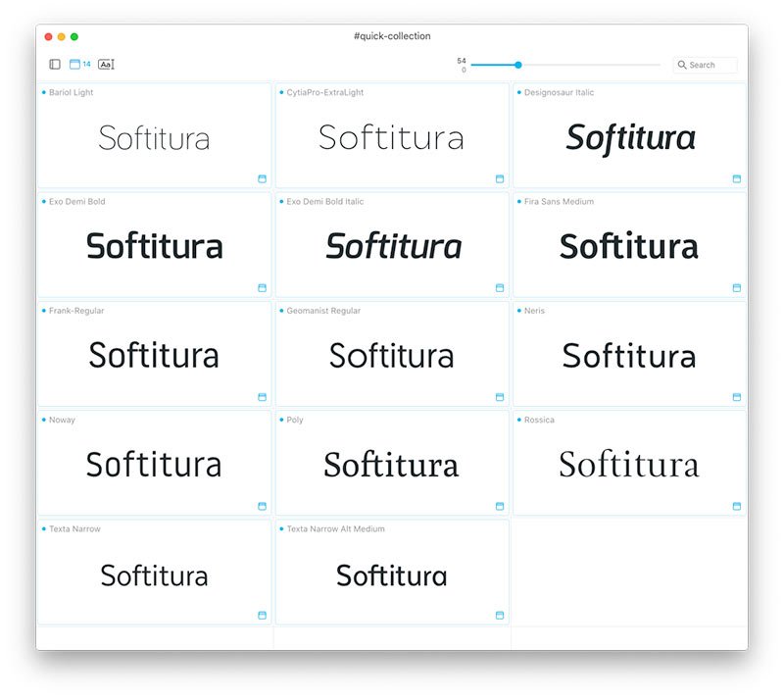Select the Noway Softitura preview

[154, 464]
